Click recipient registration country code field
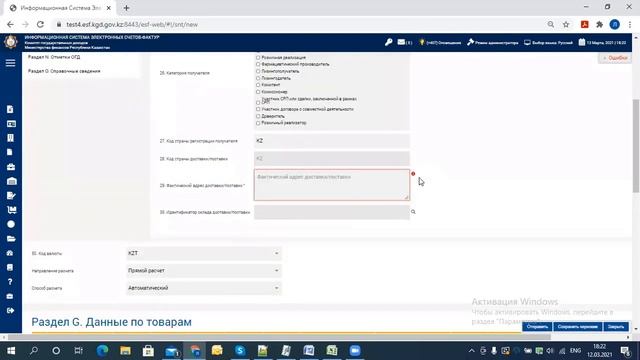The height and width of the screenshot is (360, 640). [332, 141]
